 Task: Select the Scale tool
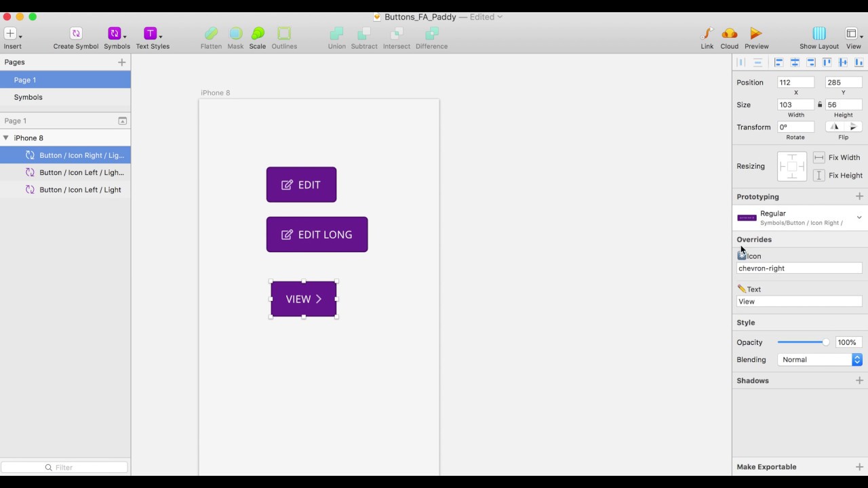pos(257,33)
